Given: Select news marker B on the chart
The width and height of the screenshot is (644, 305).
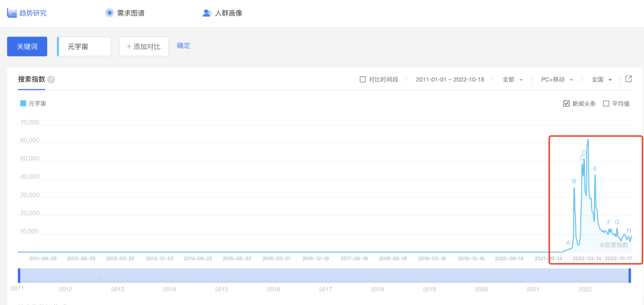Looking at the screenshot, I should [x=574, y=181].
